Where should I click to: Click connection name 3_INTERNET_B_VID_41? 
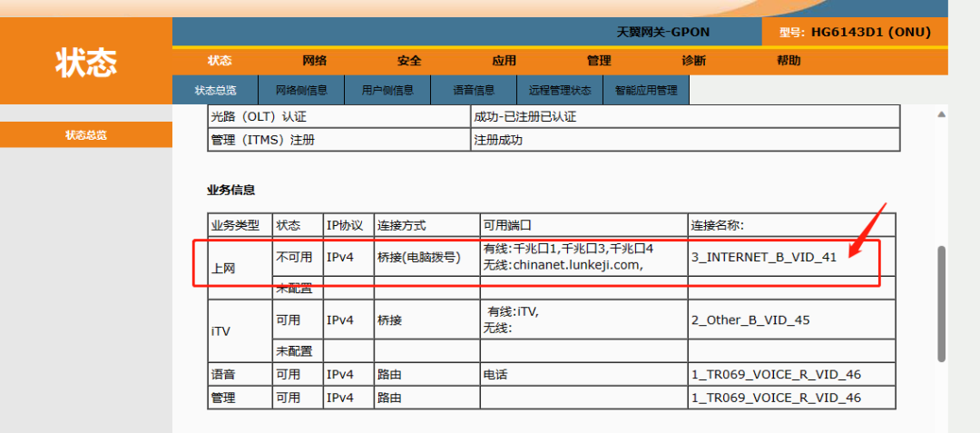[x=763, y=257]
